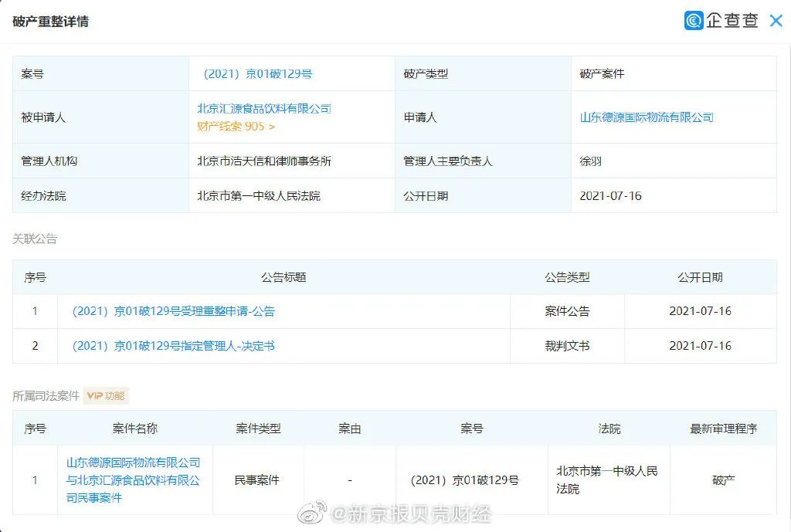Open the 山东德源国际物流有限公司与北京汇源 civil case link
791x532 pixels.
click(134, 480)
